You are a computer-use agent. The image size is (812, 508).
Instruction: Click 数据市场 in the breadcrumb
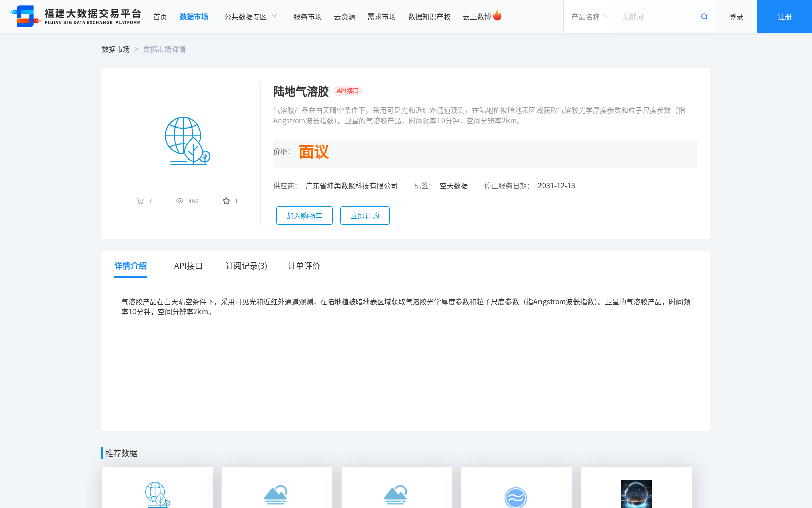tap(116, 49)
